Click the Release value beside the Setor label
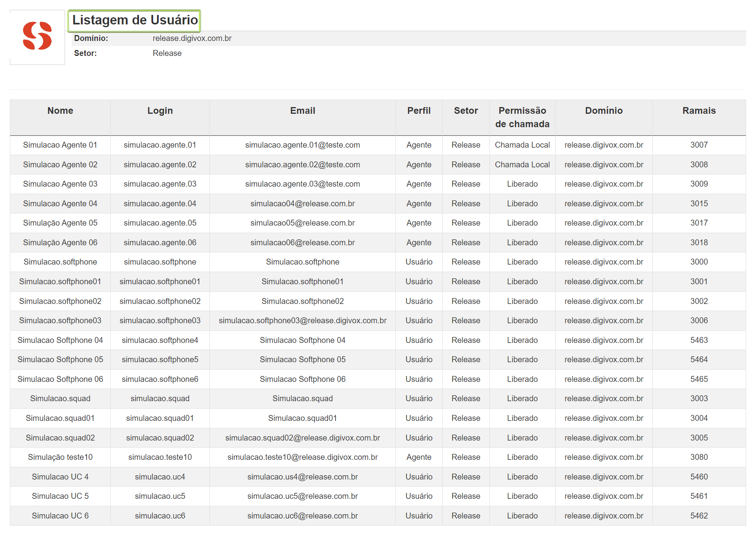 pos(167,53)
